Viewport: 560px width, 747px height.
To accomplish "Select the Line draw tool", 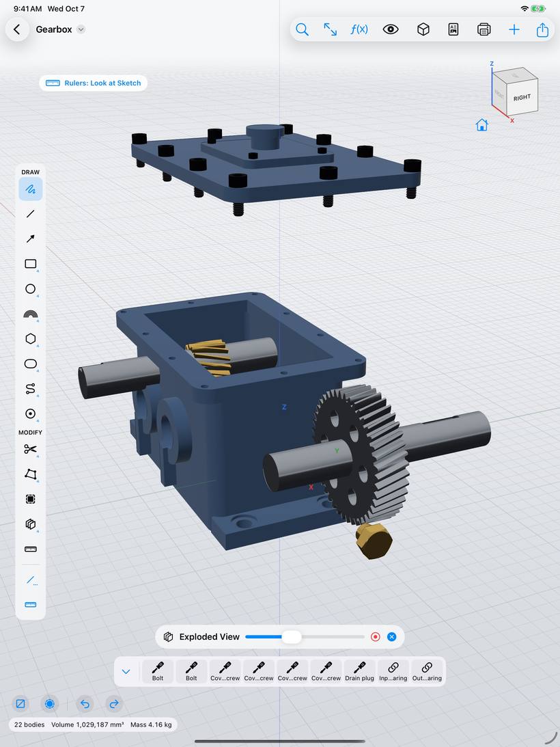I will click(x=31, y=214).
